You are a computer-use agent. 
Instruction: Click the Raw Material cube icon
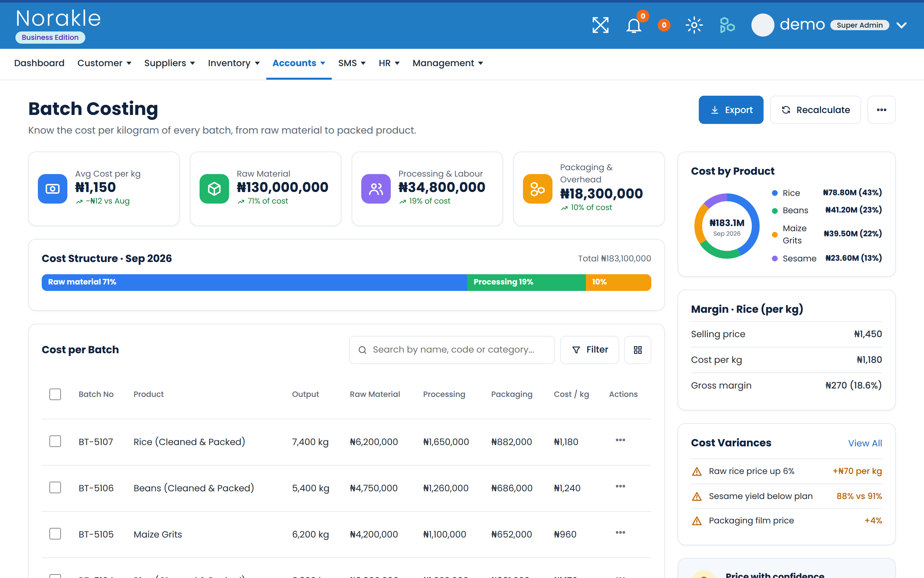point(214,189)
